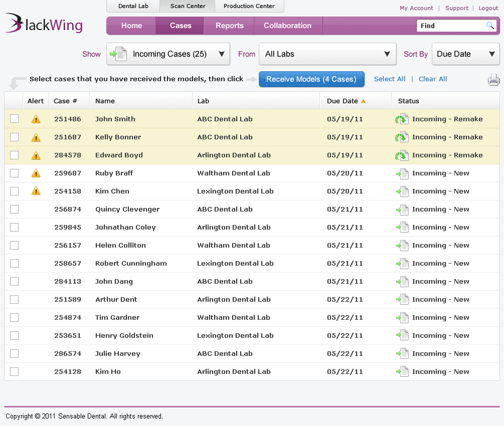
Task: Click the magnifier search icon in the Find box
Action: pyautogui.click(x=490, y=25)
